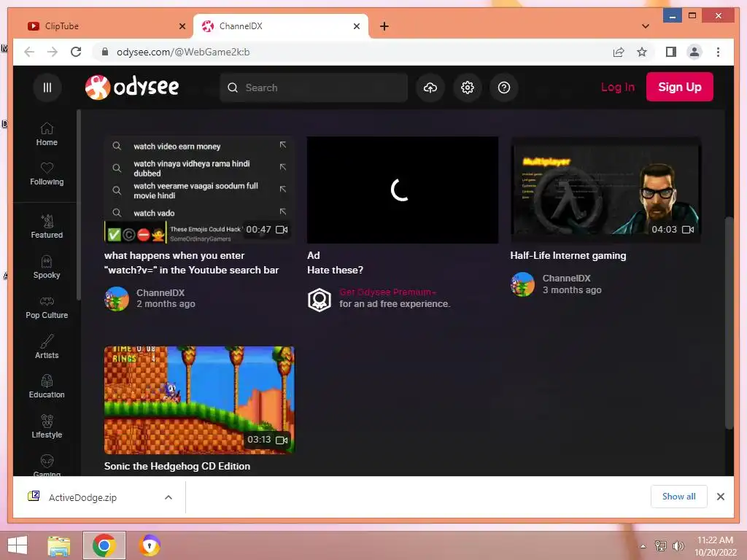Focus the Odysee Search field
747x560 pixels.
(314, 87)
